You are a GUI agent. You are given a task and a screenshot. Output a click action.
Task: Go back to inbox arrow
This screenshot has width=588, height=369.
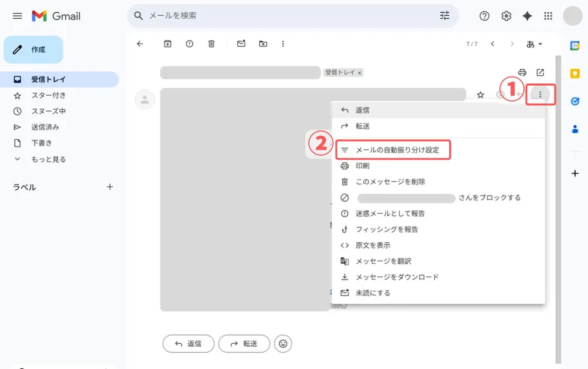[x=140, y=44]
